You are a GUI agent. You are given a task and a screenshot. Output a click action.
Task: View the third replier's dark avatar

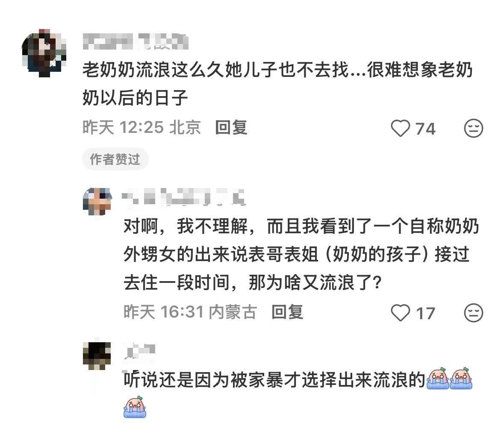[97, 356]
